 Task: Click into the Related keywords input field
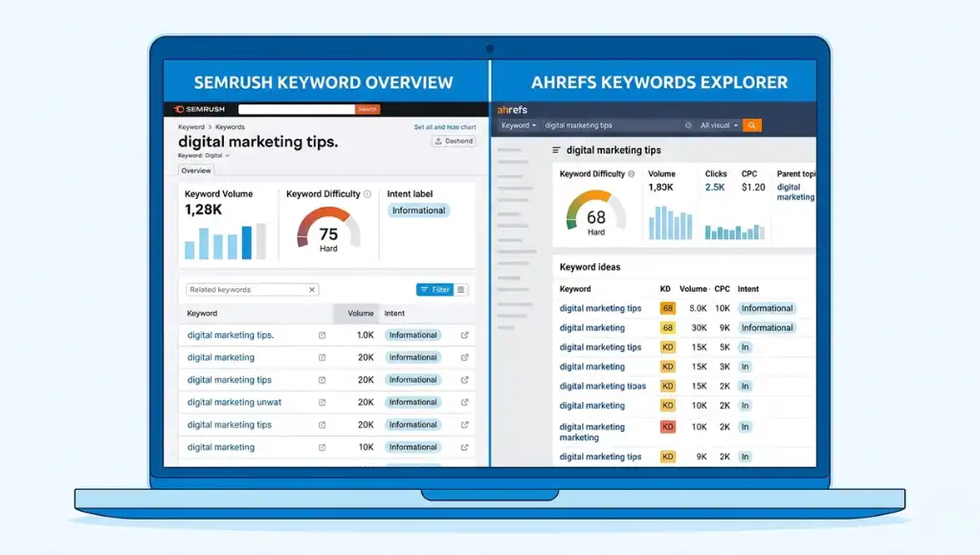pos(245,290)
